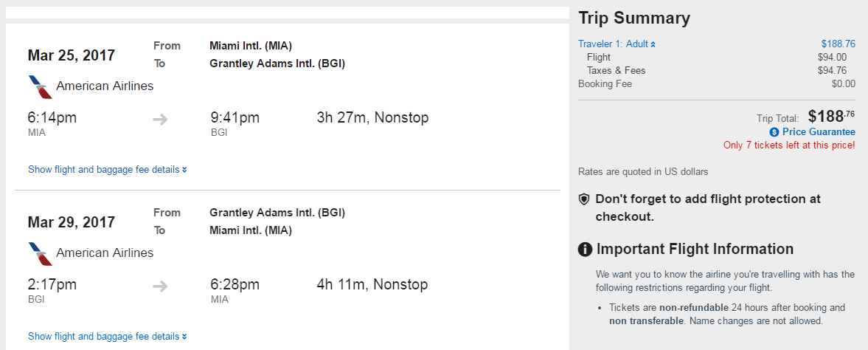
Task: Click the Mar 25, 2017 departure date
Action: (72, 55)
